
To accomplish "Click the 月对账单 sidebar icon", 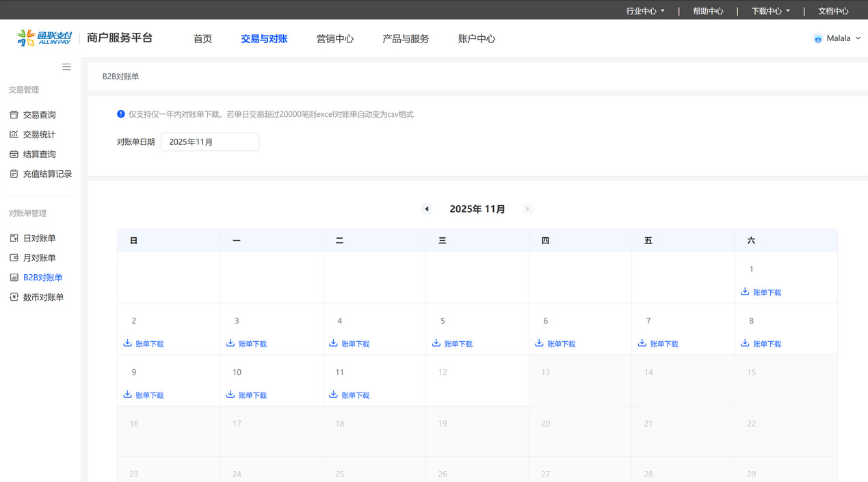I will 14,258.
